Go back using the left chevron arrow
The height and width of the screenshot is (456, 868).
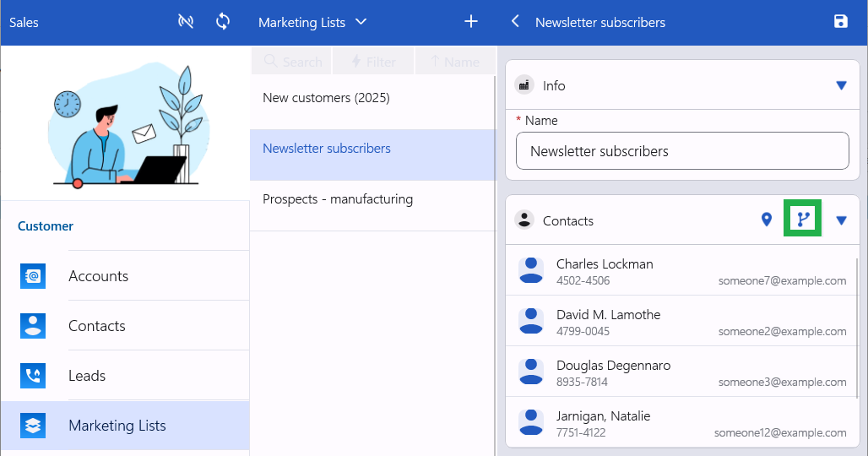tap(515, 22)
